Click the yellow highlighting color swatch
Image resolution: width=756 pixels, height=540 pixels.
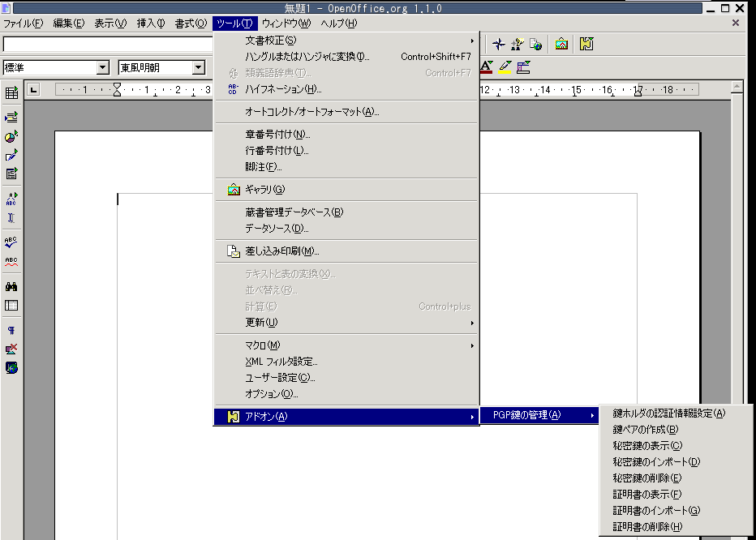pyautogui.click(x=505, y=67)
